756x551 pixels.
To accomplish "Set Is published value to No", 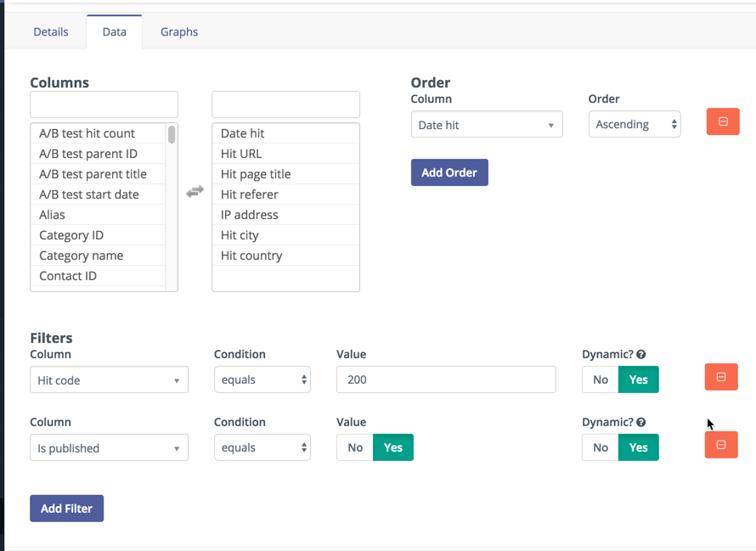I will (x=355, y=447).
